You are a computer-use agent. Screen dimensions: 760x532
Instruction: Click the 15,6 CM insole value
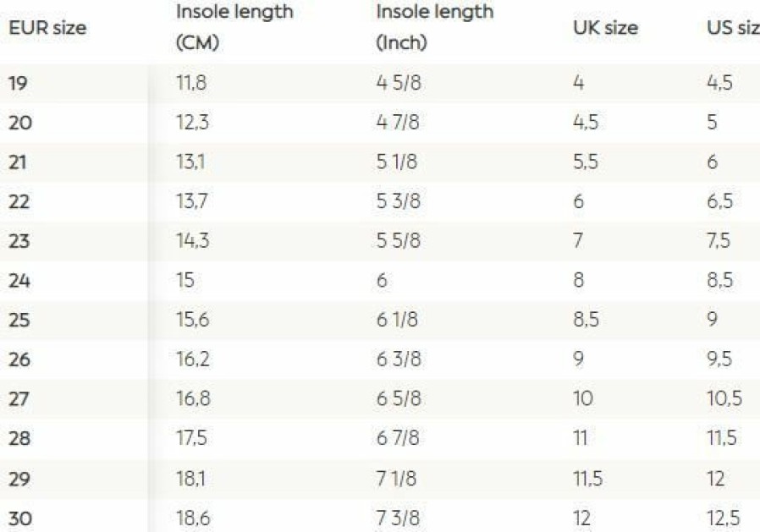tap(193, 320)
